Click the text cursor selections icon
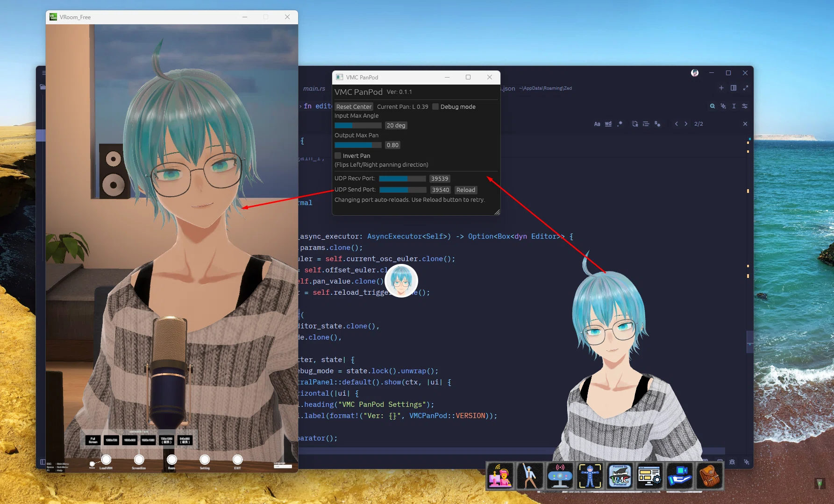Viewport: 834px width, 504px height. point(734,106)
